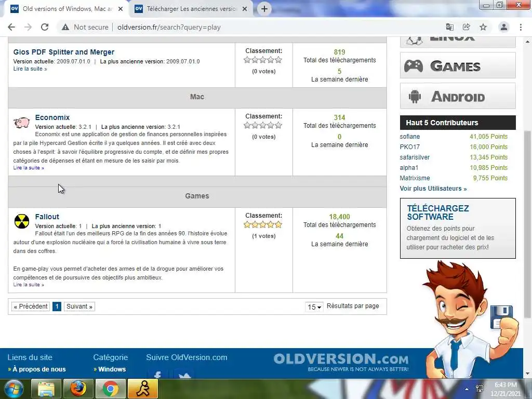Click the 314 total downloads text
This screenshot has width=532, height=399.
click(339, 117)
